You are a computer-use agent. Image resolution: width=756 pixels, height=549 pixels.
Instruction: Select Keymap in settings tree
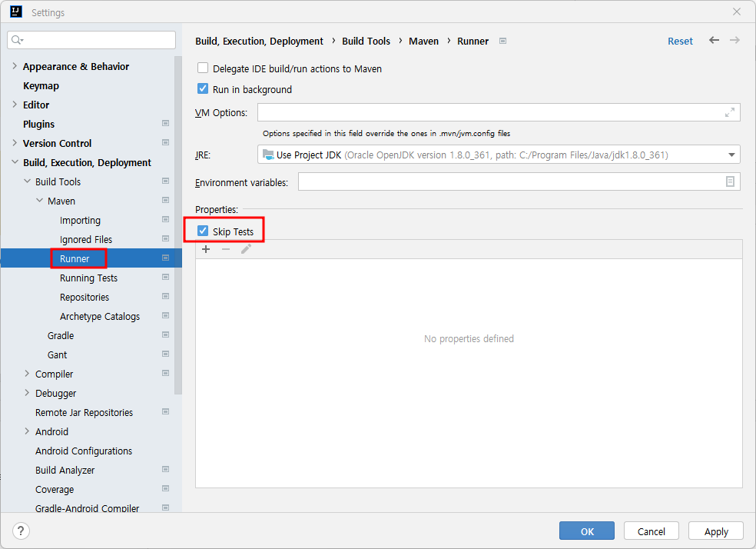coord(41,86)
